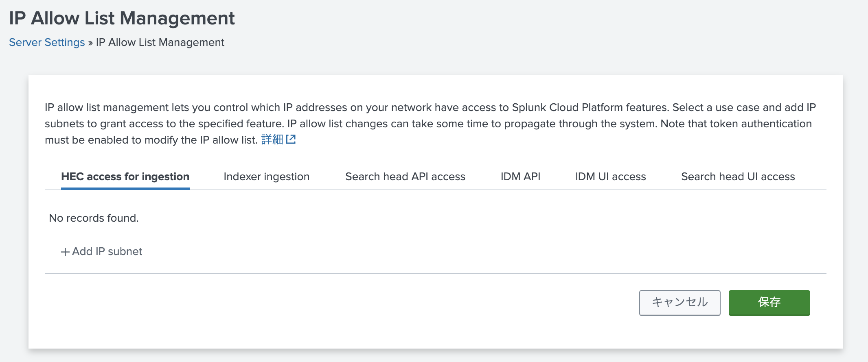The image size is (868, 362).
Task: Click the page title IP Allow List Management
Action: click(122, 18)
